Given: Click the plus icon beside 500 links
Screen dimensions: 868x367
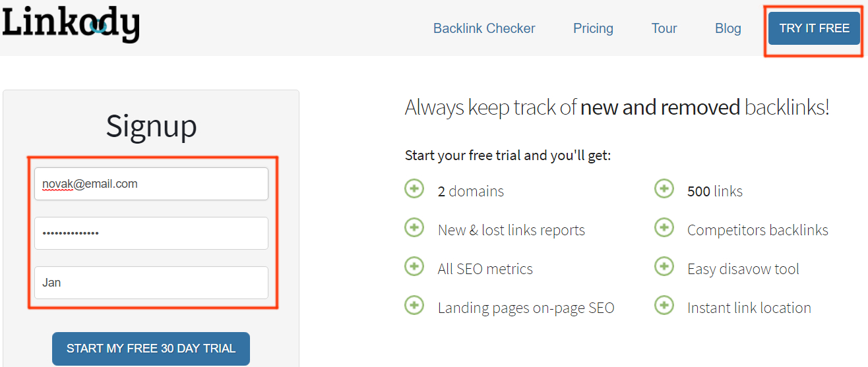Looking at the screenshot, I should click(664, 189).
